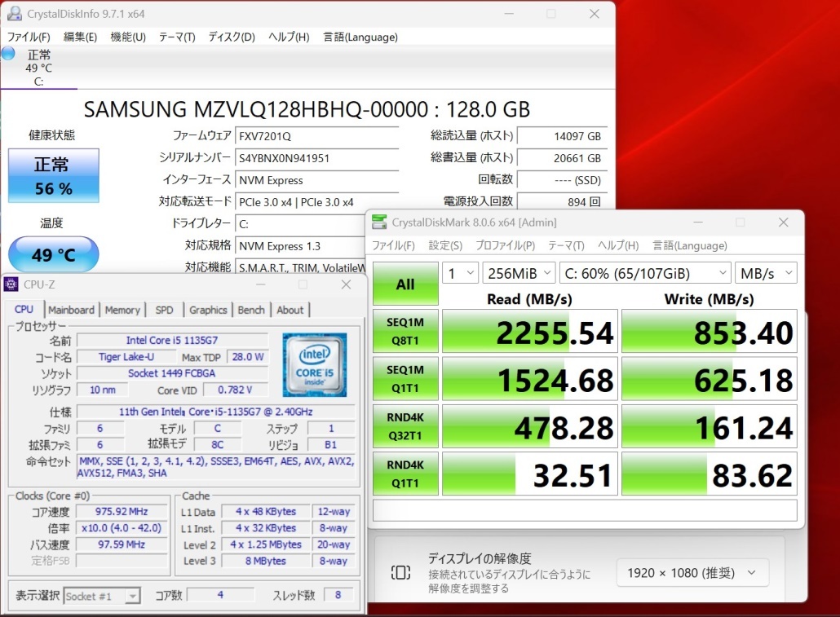Open テーマ(T) menu in CrystalDiskMark
Image resolution: width=840 pixels, height=617 pixels.
(566, 245)
